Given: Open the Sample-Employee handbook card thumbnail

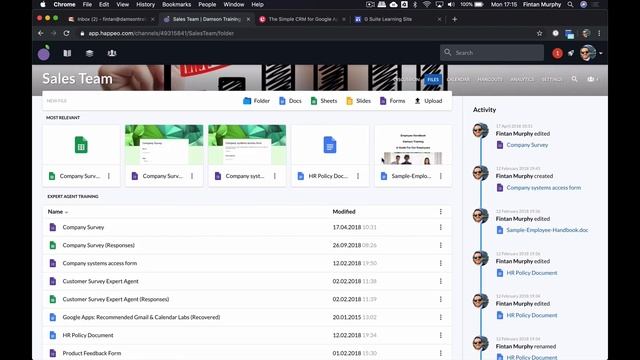Looking at the screenshot, I should [413, 145].
